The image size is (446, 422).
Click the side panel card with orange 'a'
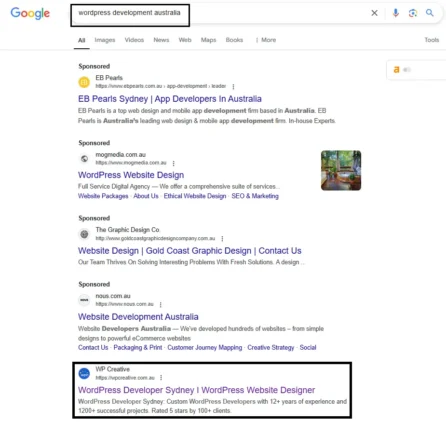(x=416, y=70)
